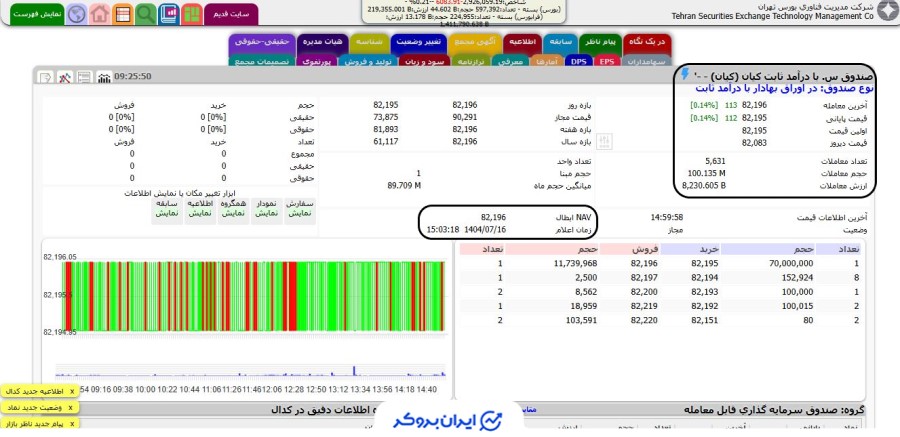Open the تصمیمات مجمع tab

coord(262,61)
